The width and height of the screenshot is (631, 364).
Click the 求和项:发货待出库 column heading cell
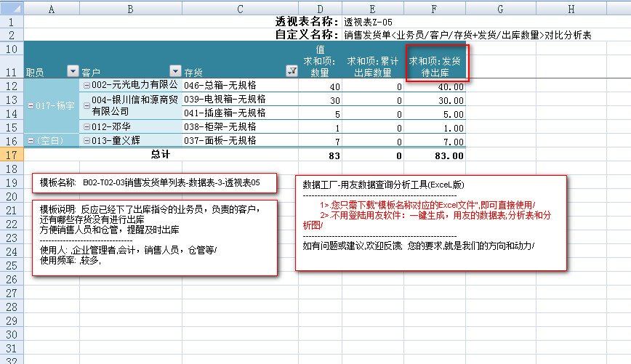[x=435, y=62]
